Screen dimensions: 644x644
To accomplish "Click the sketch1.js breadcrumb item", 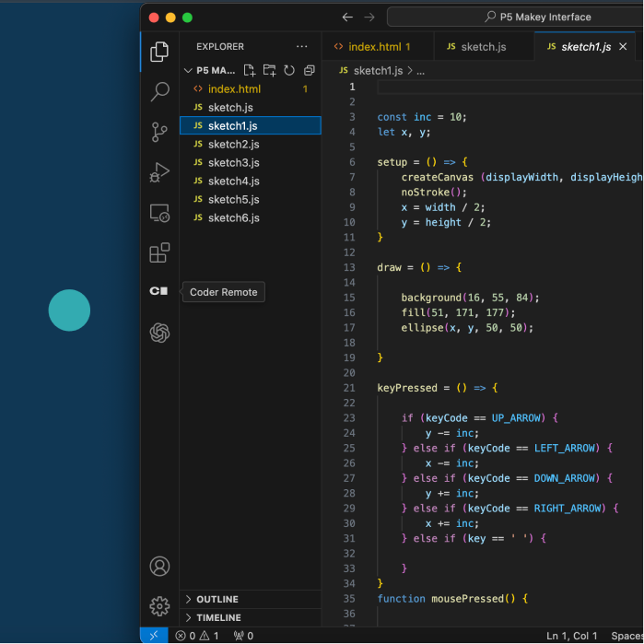I will point(372,71).
